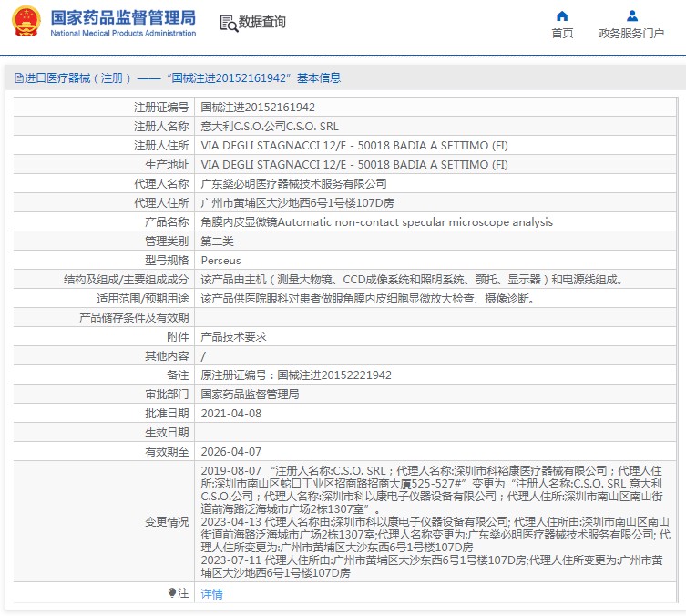Click the 产品技术要求 attachment cell
The height and width of the screenshot is (616, 686).
tap(233, 336)
